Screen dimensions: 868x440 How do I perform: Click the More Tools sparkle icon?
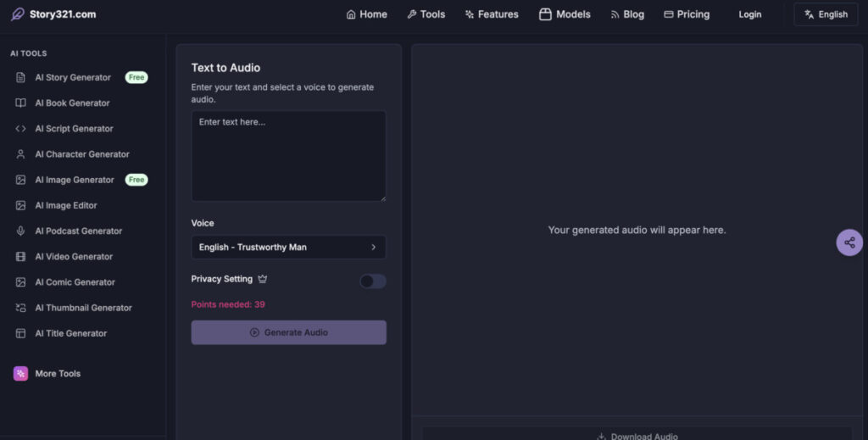(x=20, y=374)
